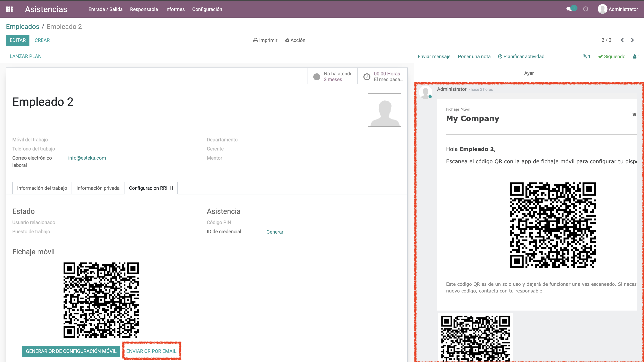Image resolution: width=644 pixels, height=362 pixels.
Task: Click the Administrator message avatar
Action: pos(425,92)
